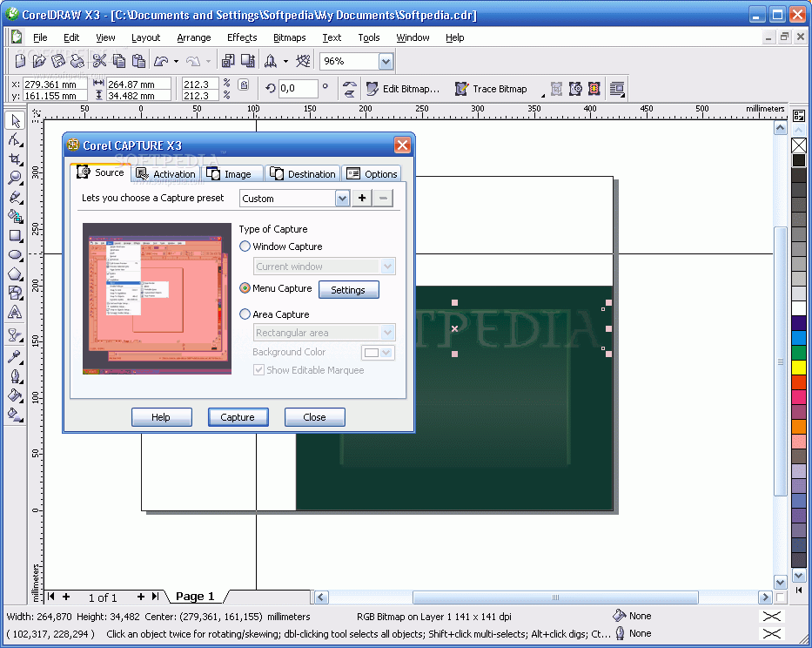Click the capture preview thumbnail
This screenshot has height=648, width=812.
tap(157, 299)
